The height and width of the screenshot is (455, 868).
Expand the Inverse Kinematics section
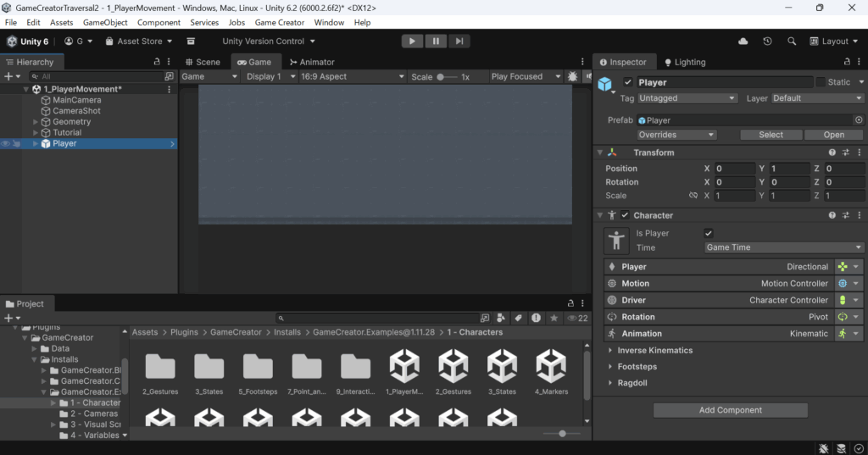point(654,350)
